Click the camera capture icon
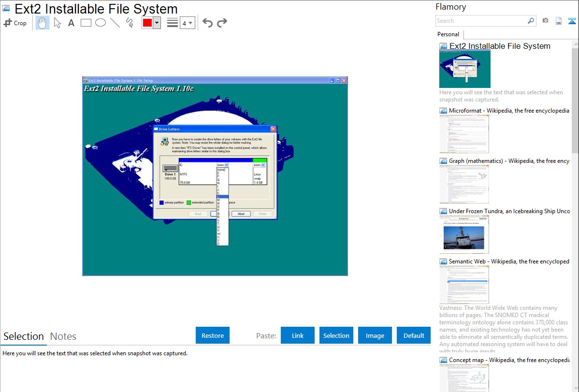 click(545, 21)
